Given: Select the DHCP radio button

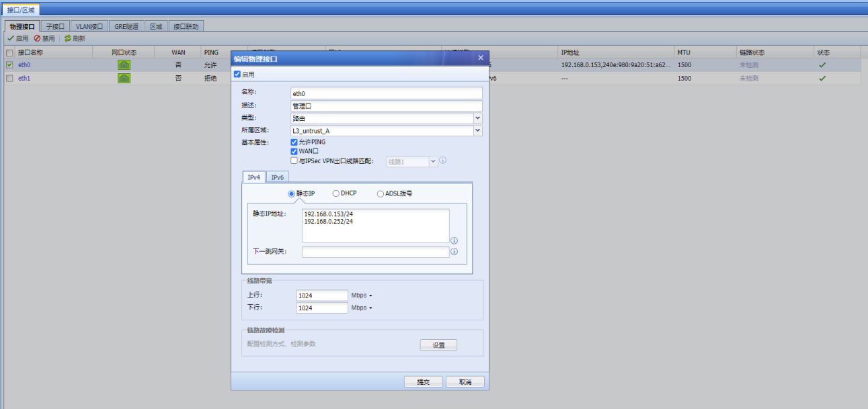Looking at the screenshot, I should [336, 193].
